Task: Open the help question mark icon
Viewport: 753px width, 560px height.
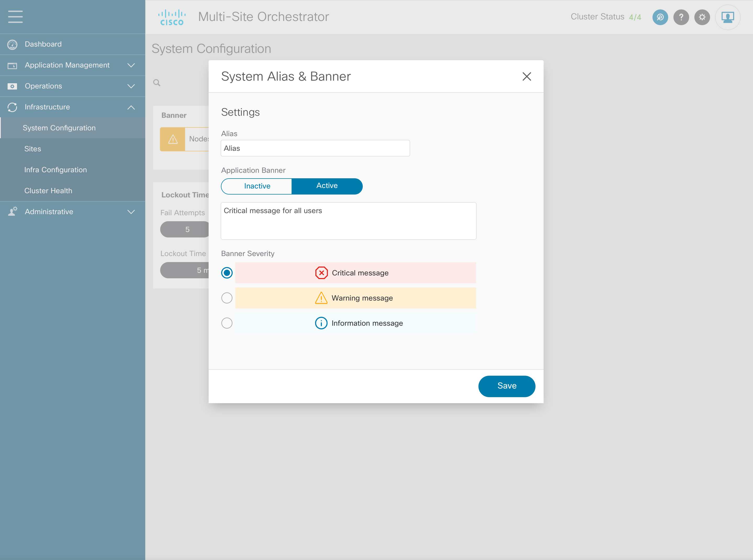Action: [x=681, y=17]
